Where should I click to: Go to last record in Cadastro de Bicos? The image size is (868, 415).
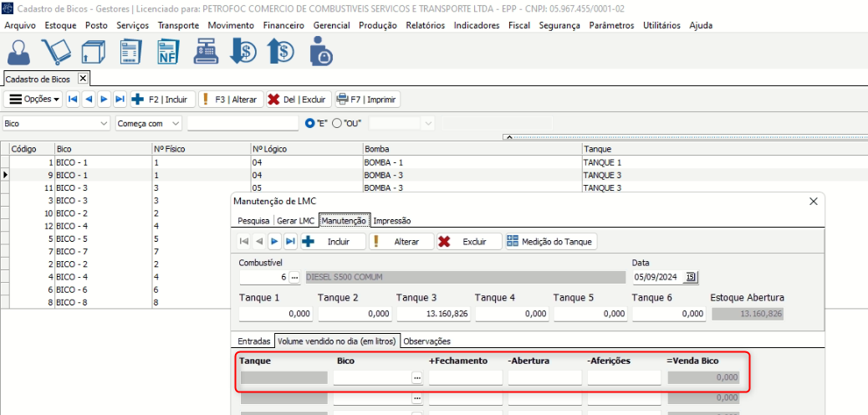pyautogui.click(x=120, y=100)
